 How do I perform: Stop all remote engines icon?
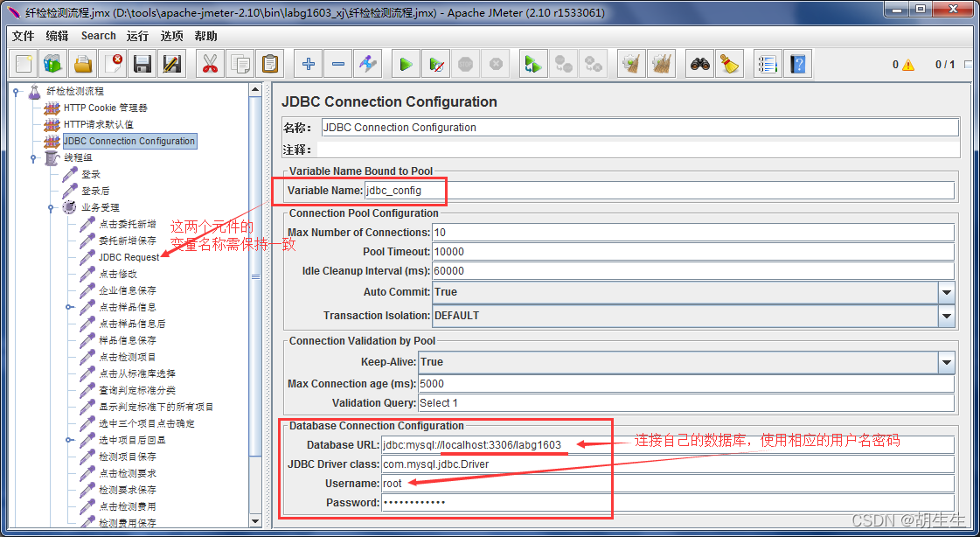(x=563, y=64)
